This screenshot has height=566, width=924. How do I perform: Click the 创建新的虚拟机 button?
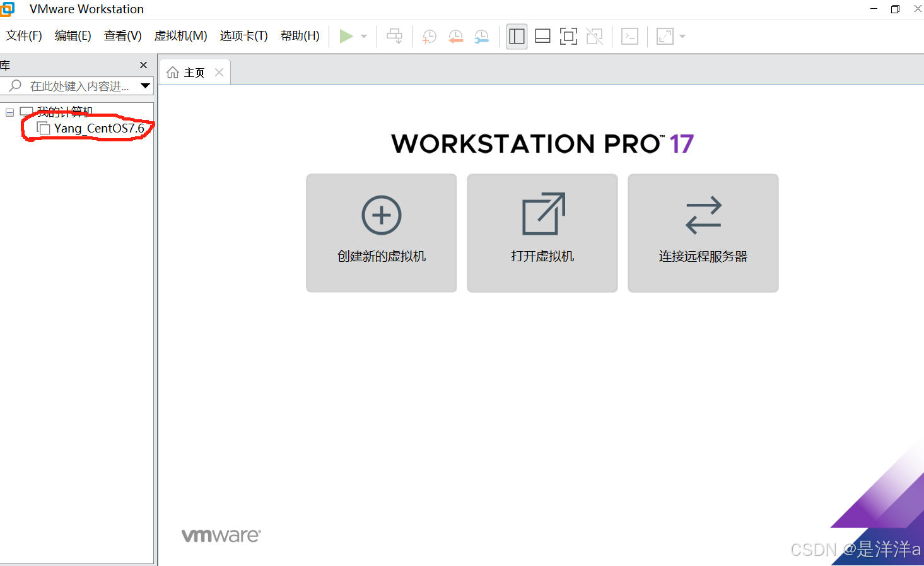(x=382, y=233)
